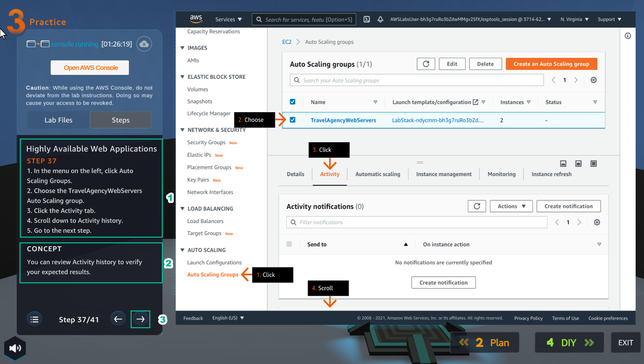The image size is (644, 364).
Task: Click Create notification button in panel header
Action: tap(568, 206)
